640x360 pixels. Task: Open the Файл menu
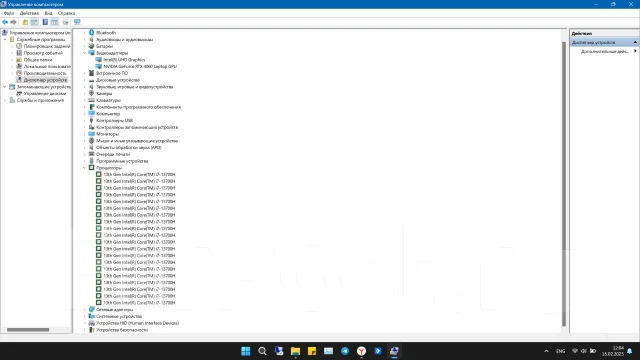click(x=9, y=13)
